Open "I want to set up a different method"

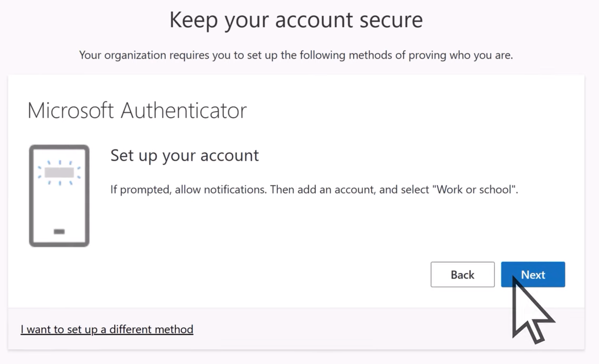pos(107,329)
